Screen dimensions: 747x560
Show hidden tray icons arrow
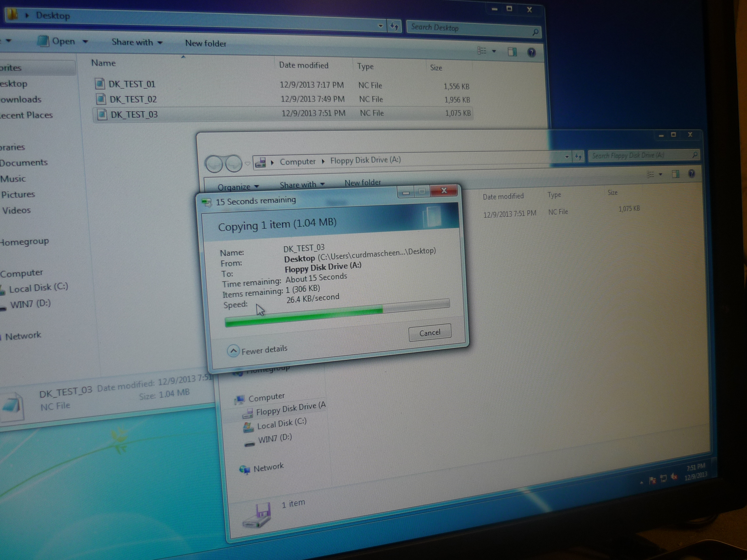(x=641, y=483)
